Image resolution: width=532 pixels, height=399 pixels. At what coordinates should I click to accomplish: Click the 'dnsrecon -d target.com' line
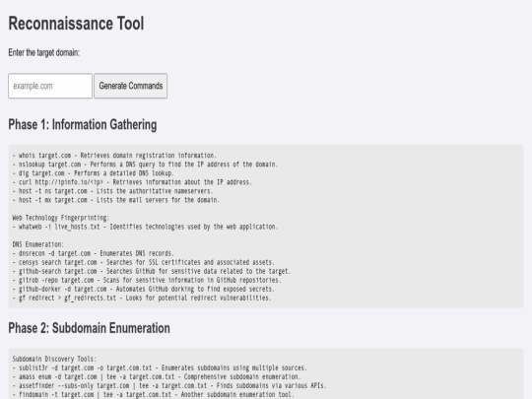click(94, 253)
